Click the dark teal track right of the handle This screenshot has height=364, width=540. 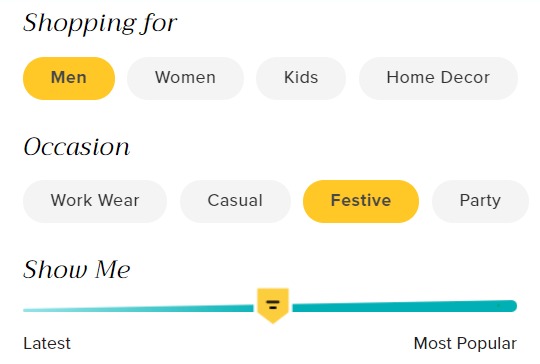tap(404, 306)
